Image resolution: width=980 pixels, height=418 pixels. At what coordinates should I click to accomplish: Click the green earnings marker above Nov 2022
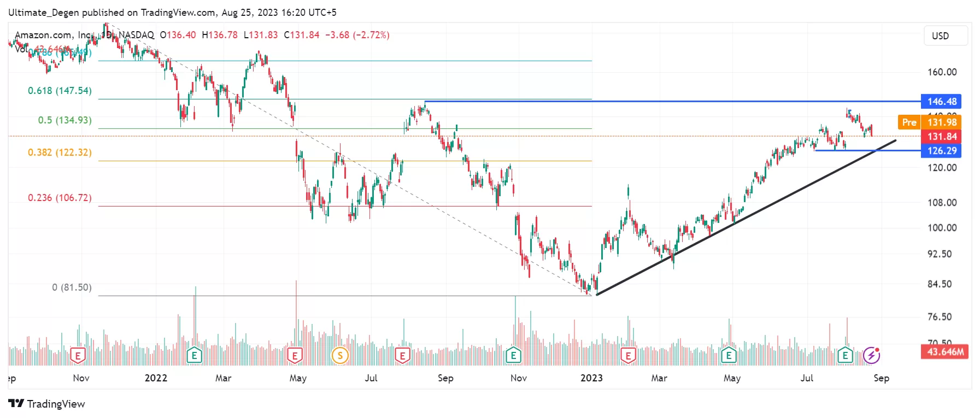click(x=513, y=356)
